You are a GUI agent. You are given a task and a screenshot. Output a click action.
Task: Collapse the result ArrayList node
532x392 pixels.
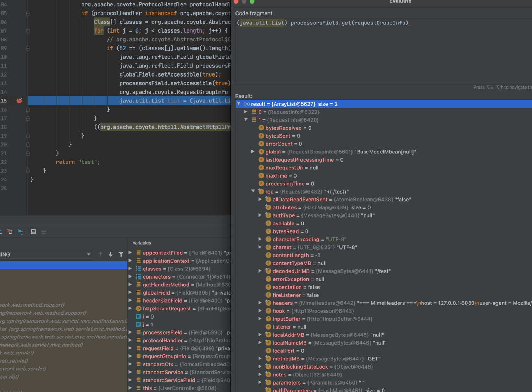[239, 104]
